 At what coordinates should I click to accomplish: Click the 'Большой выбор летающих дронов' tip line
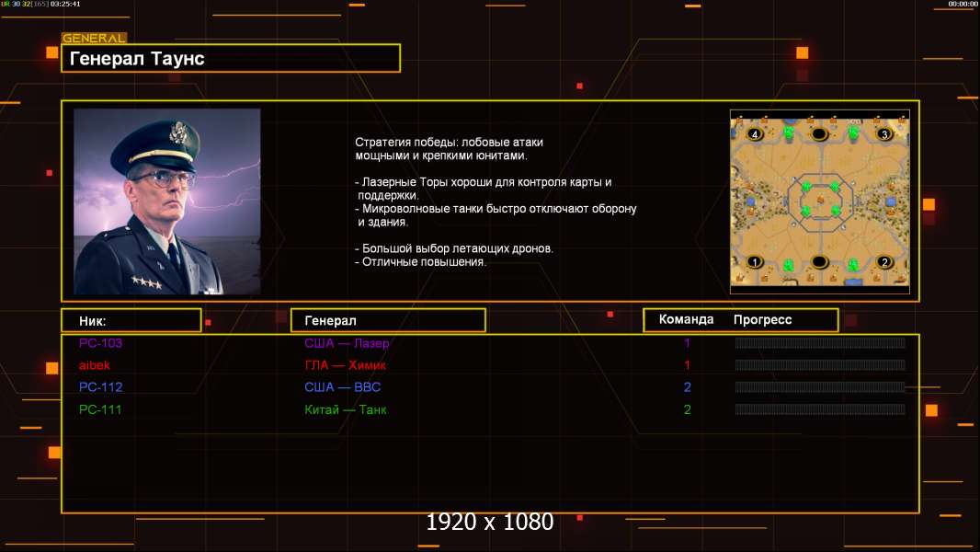tap(454, 248)
